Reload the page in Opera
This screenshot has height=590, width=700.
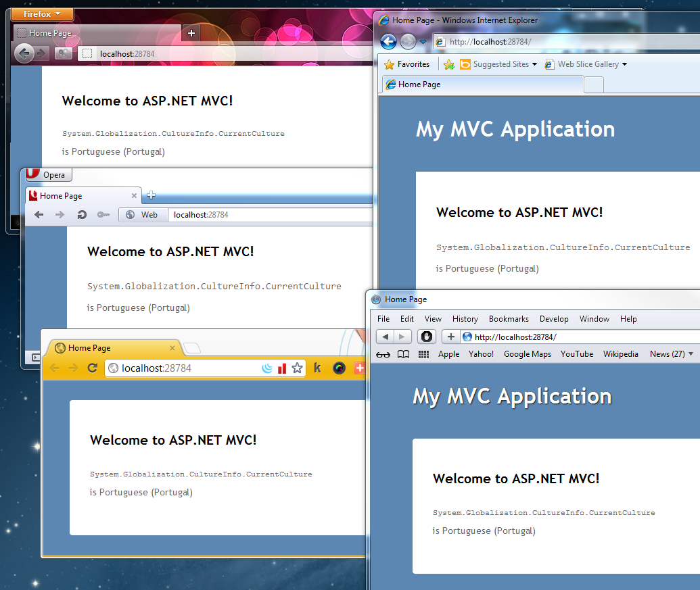[82, 214]
